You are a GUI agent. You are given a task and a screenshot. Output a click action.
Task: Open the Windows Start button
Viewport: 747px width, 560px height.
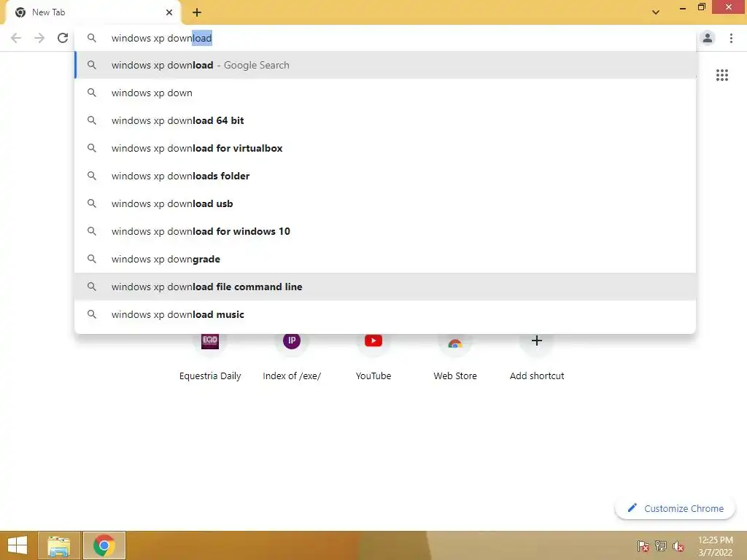(18, 545)
